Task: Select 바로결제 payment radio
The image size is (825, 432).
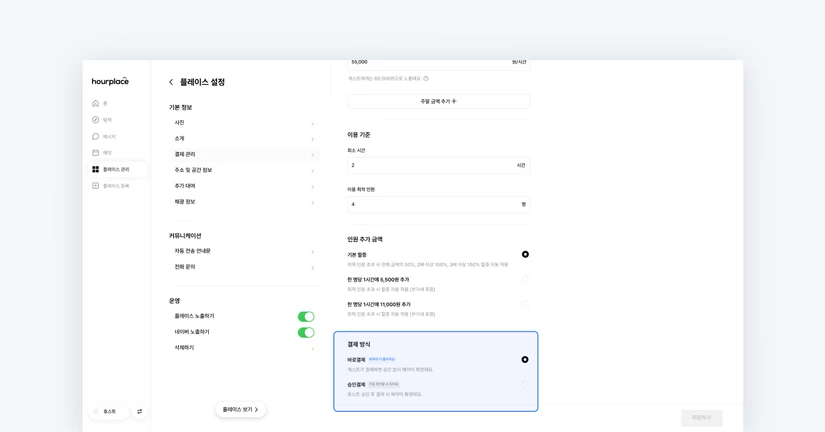Action: point(525,359)
